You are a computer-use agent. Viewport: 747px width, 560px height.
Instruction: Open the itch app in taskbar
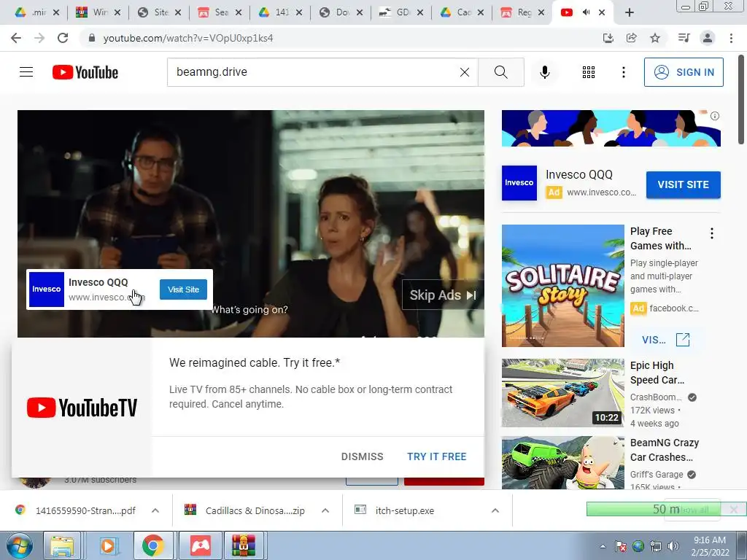pos(201,545)
